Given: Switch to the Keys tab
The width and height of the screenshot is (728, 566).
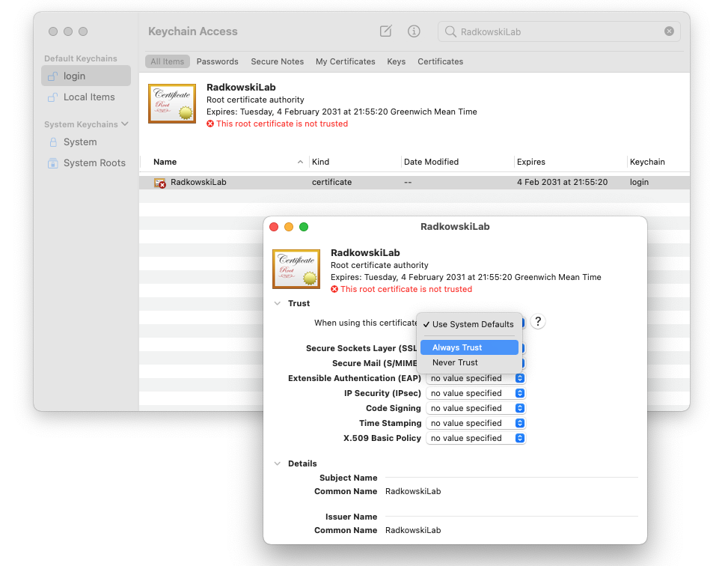Looking at the screenshot, I should [x=396, y=61].
